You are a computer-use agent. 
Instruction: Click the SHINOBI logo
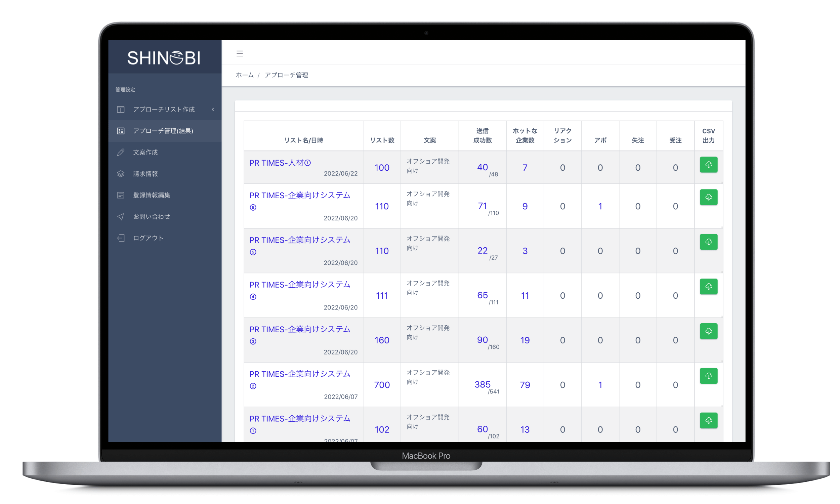point(164,58)
